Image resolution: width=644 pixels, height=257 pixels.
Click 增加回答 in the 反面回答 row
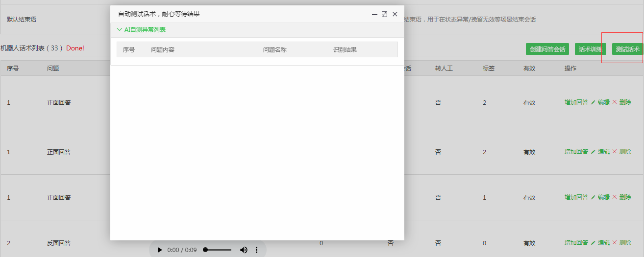click(576, 242)
